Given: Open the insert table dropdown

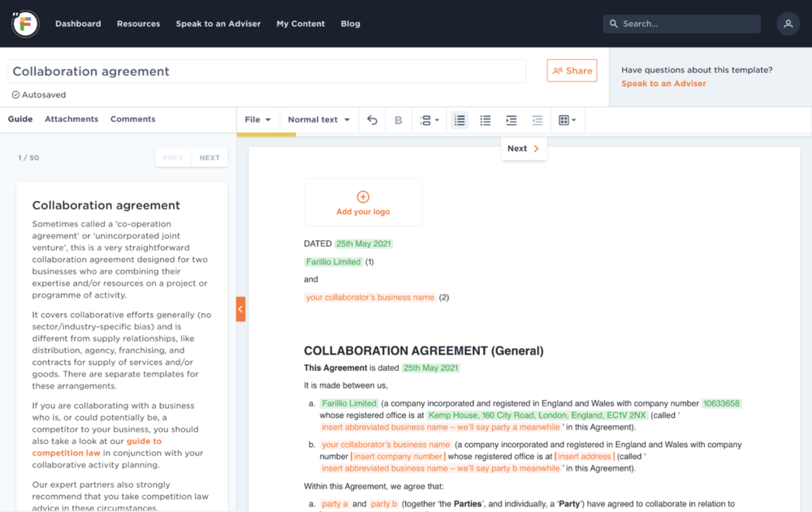Looking at the screenshot, I should [567, 120].
